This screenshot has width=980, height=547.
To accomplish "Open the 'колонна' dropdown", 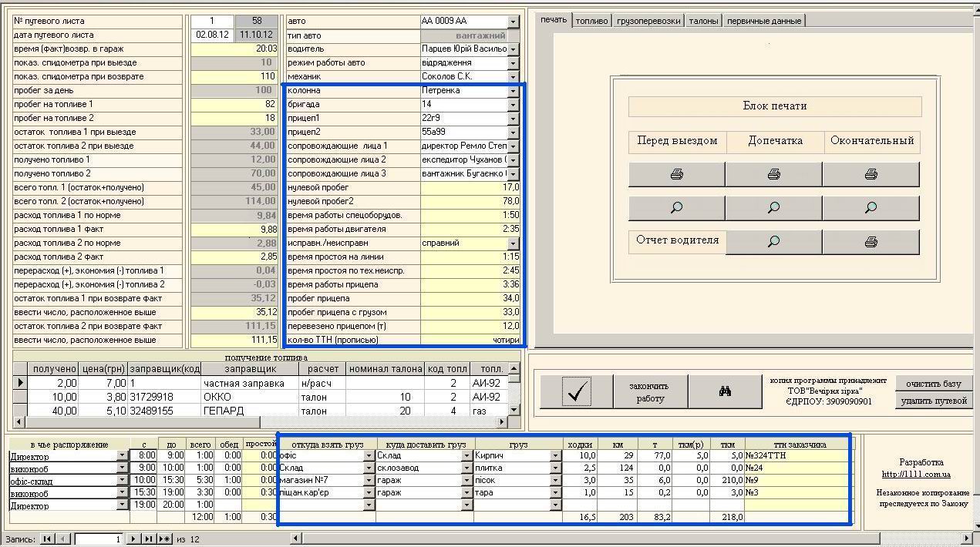I will (514, 91).
